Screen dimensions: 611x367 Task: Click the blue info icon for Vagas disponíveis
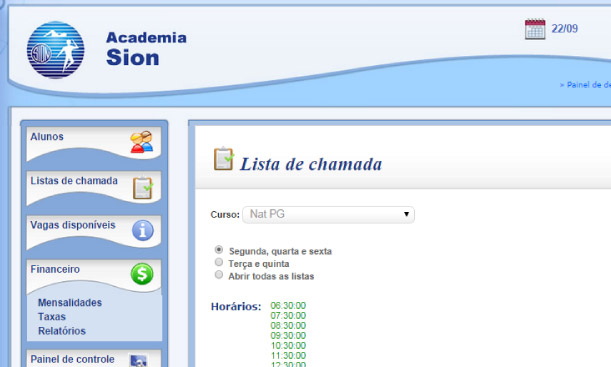(x=143, y=230)
